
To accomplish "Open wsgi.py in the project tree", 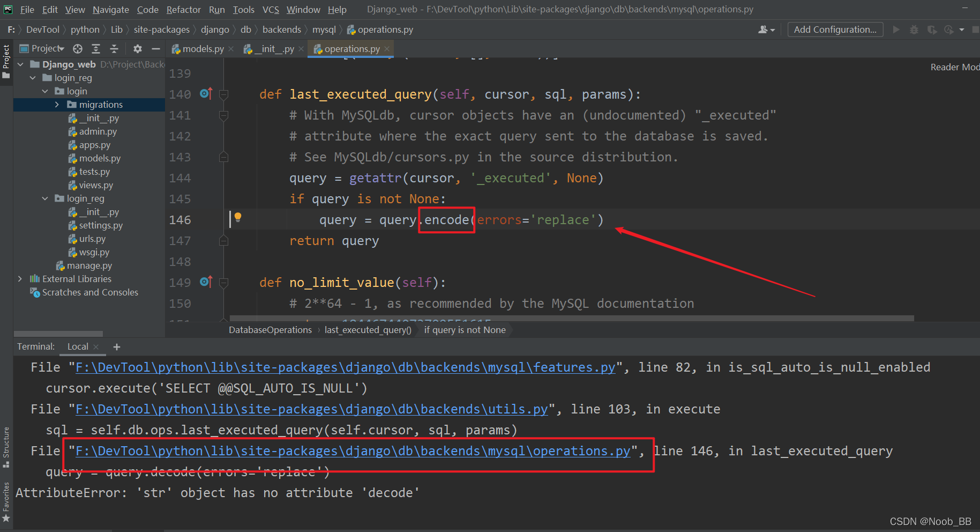I will tap(89, 252).
